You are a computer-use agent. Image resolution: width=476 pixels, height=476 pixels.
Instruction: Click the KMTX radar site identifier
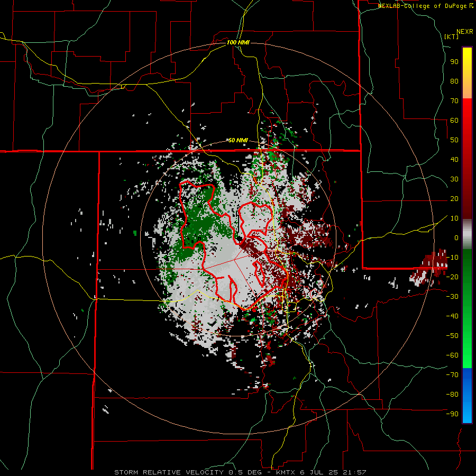coord(286,472)
